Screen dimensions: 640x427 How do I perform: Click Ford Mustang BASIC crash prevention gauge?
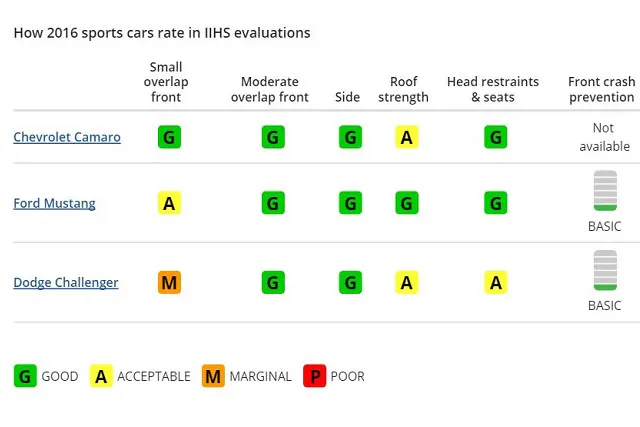coord(605,191)
